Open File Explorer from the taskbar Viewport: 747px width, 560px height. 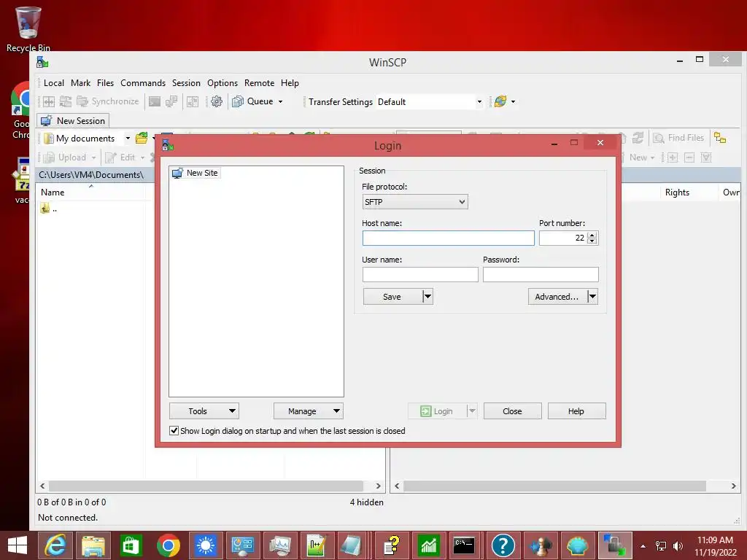coord(93,545)
